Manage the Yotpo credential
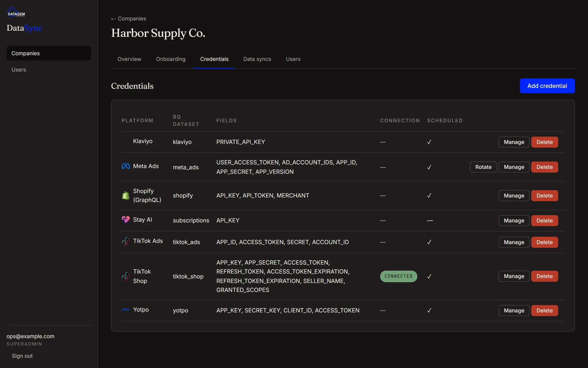This screenshot has width=588, height=368. pos(514,311)
